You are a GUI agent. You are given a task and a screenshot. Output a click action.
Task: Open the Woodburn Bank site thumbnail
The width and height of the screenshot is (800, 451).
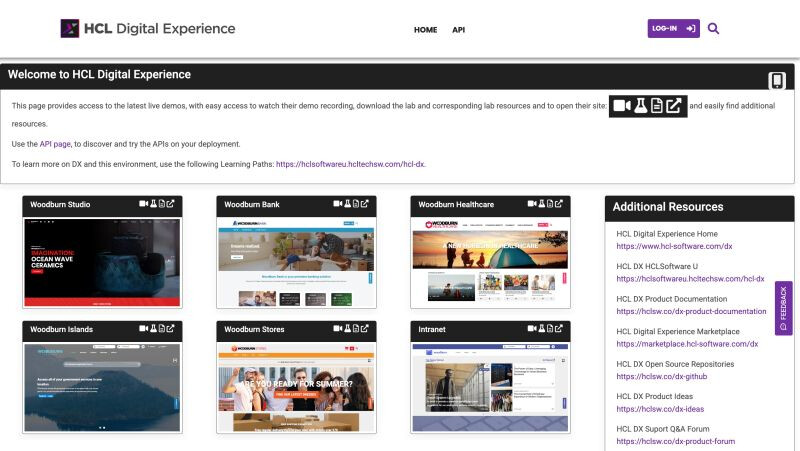pyautogui.click(x=296, y=262)
